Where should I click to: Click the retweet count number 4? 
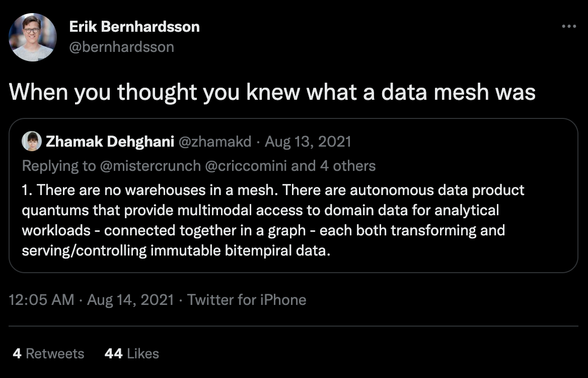(17, 354)
